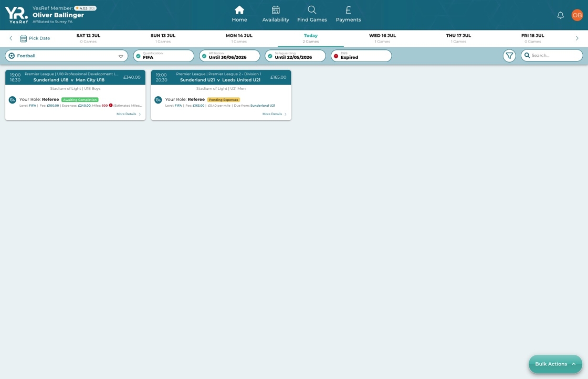Open the Pick Date calendar

(x=35, y=38)
